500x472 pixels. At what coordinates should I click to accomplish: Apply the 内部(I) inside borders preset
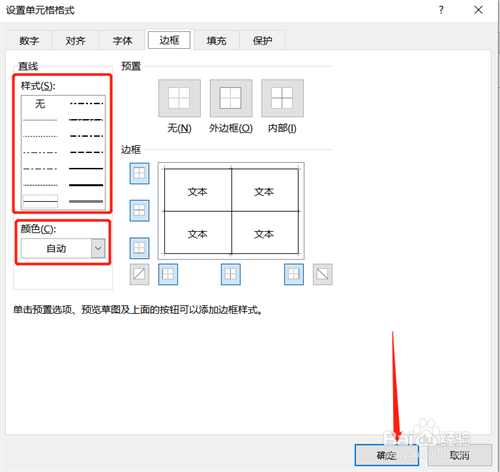282,98
